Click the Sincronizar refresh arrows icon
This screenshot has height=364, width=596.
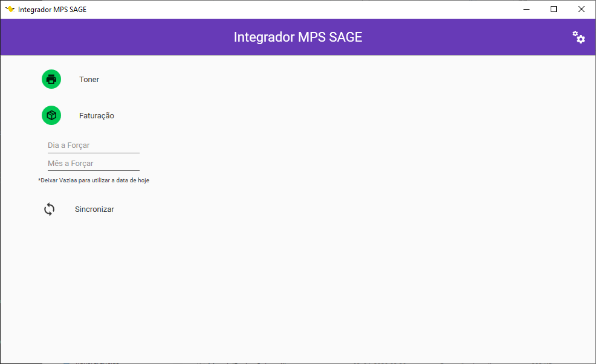[x=50, y=209]
